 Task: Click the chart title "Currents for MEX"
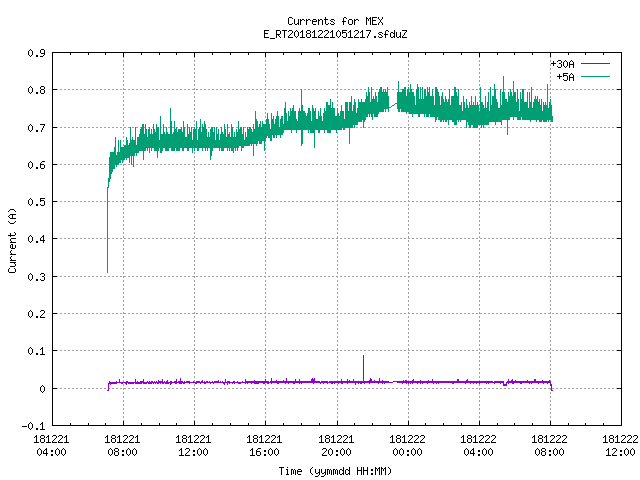(x=335, y=21)
